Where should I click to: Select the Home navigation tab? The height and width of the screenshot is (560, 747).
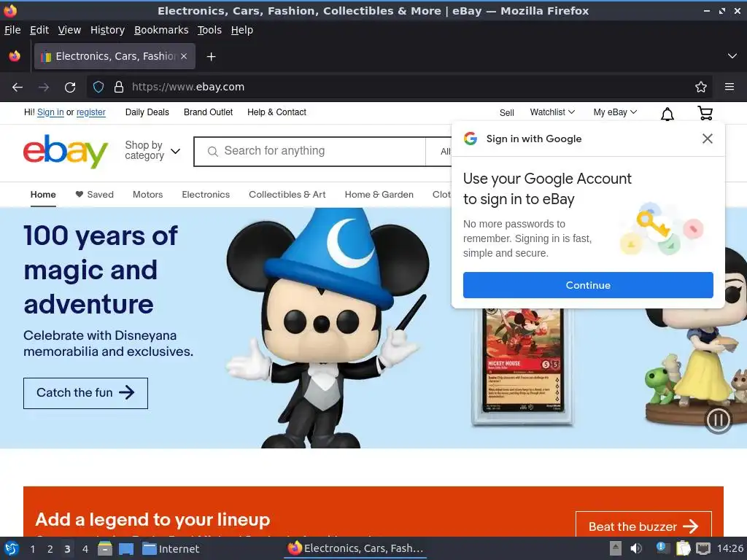click(x=43, y=194)
